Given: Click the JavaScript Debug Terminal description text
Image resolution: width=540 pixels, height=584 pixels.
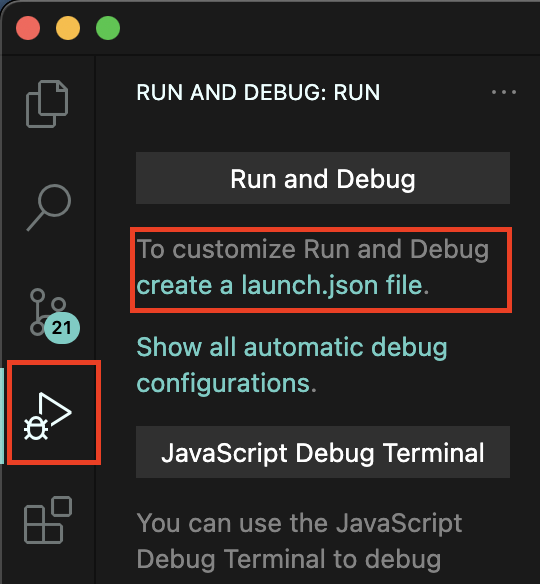Looking at the screenshot, I should click(299, 541).
